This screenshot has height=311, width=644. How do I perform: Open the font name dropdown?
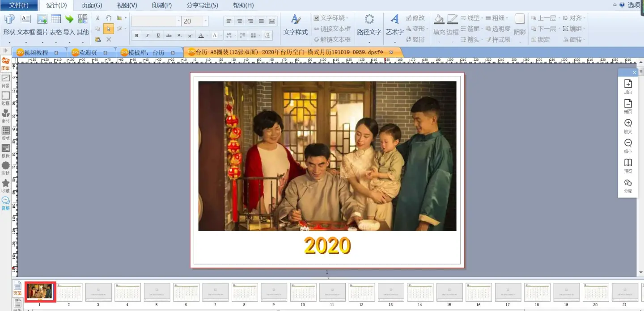pyautogui.click(x=178, y=21)
